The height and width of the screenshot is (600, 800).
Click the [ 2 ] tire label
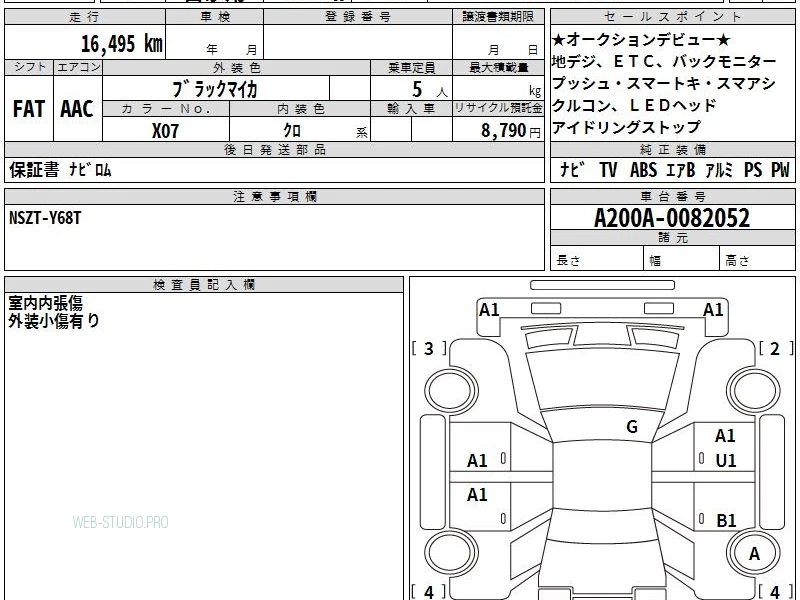point(776,349)
